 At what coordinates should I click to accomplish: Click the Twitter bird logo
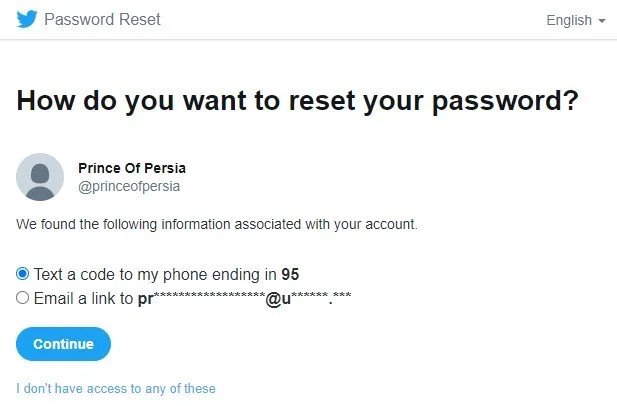pyautogui.click(x=27, y=19)
